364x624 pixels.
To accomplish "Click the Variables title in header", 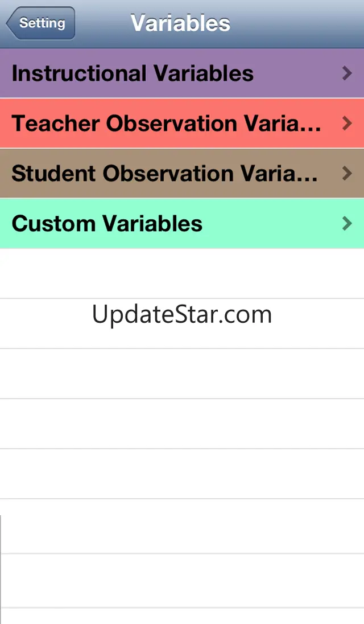I will pos(180,23).
